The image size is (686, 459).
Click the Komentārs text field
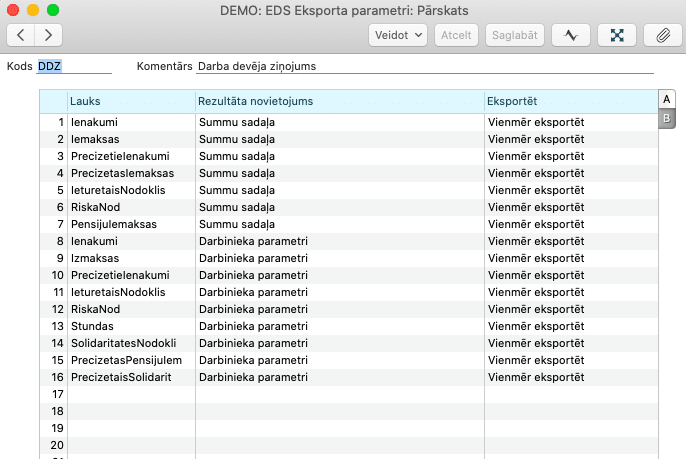424,66
